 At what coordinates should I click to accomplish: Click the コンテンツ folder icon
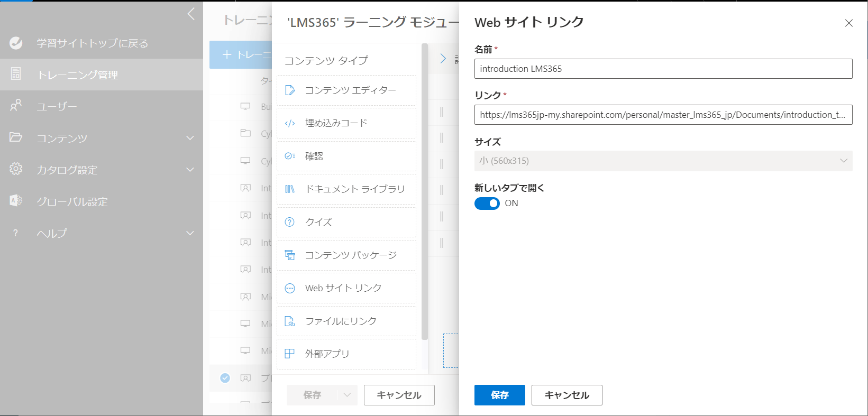coord(16,137)
